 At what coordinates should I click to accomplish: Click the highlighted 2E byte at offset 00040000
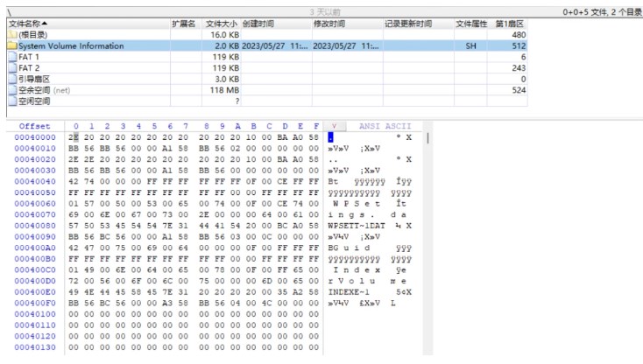pos(74,137)
